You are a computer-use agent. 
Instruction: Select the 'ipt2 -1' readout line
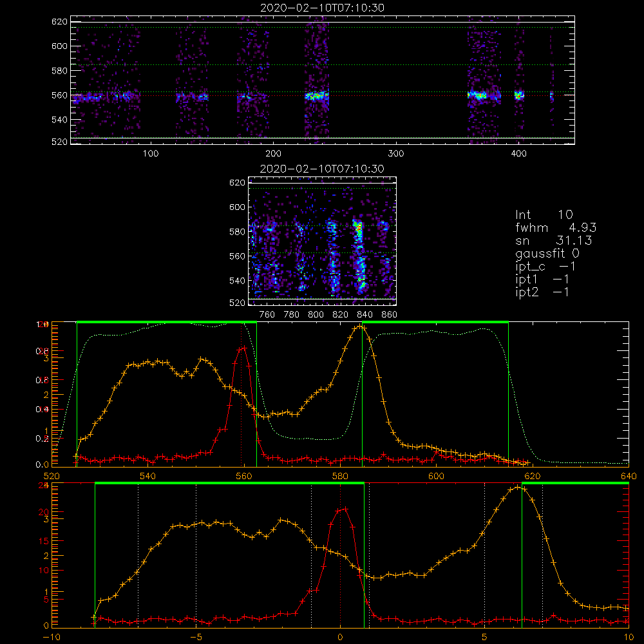coord(542,292)
